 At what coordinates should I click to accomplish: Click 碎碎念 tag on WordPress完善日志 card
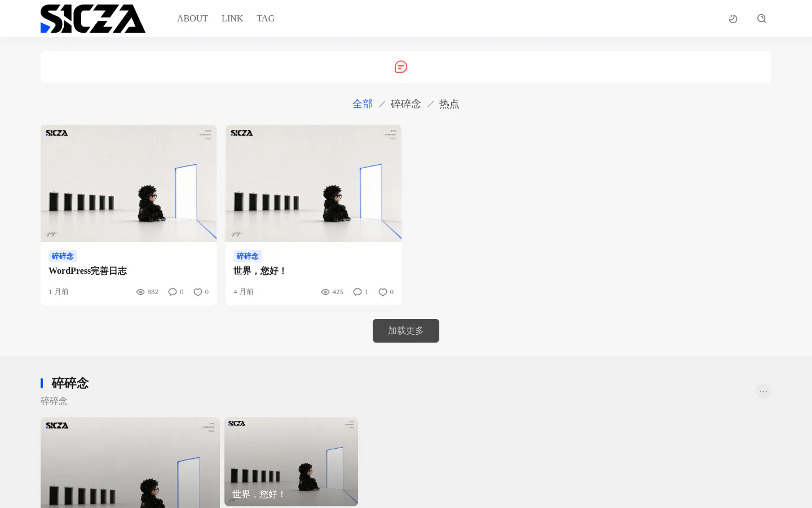point(63,256)
